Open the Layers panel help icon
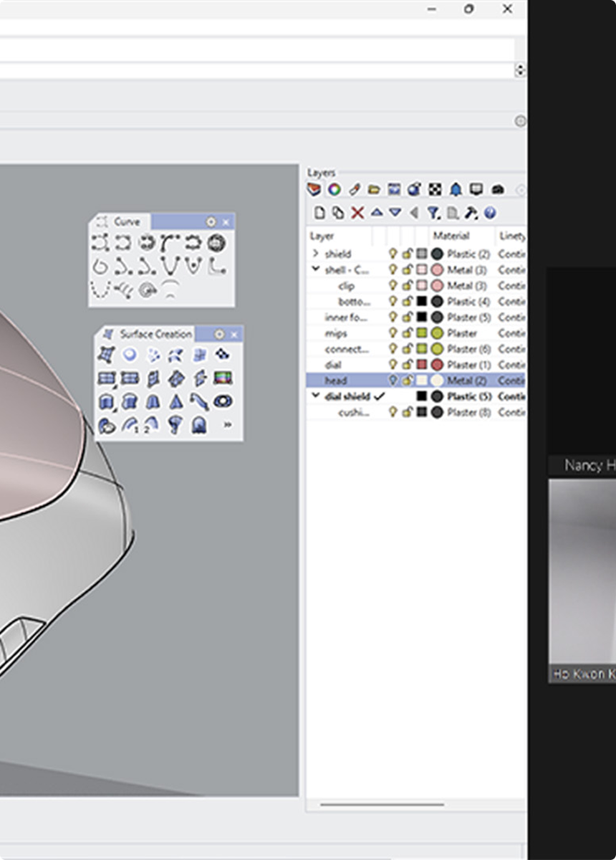Screen dimensions: 616x860 click(x=490, y=213)
